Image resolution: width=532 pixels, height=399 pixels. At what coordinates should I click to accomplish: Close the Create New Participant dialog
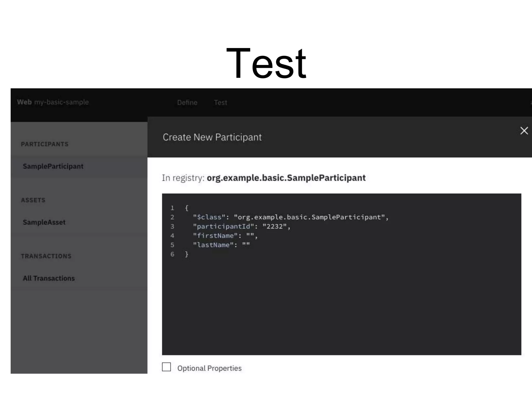tap(524, 131)
